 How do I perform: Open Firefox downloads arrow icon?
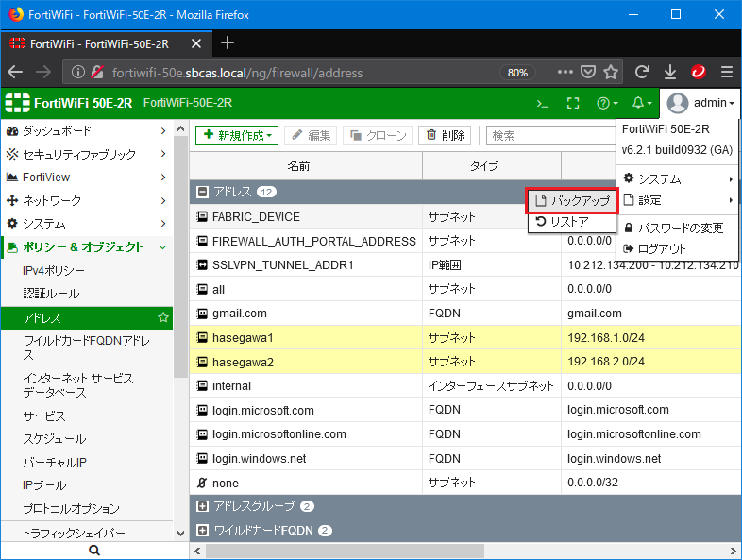670,72
